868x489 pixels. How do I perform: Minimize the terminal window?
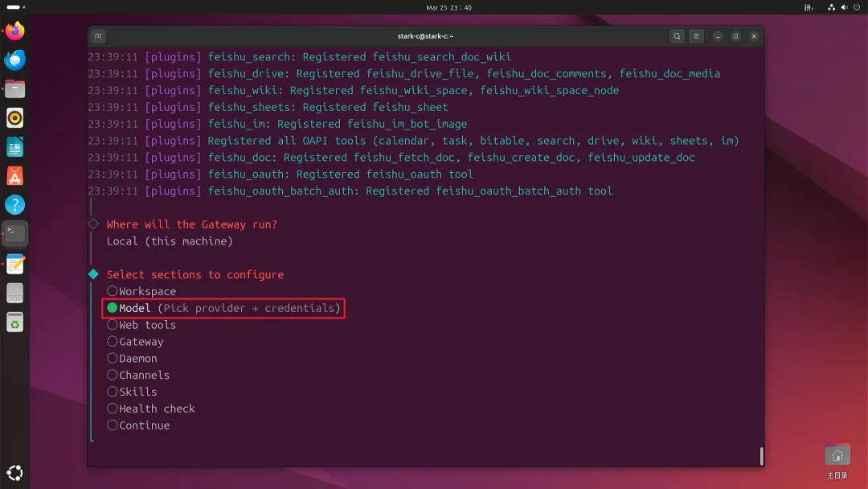pyautogui.click(x=718, y=36)
